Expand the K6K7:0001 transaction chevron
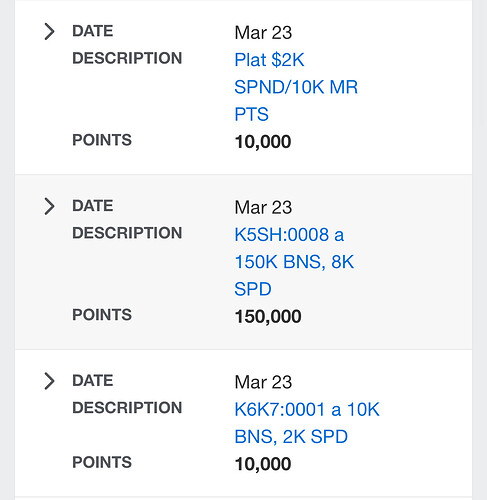 [x=49, y=381]
